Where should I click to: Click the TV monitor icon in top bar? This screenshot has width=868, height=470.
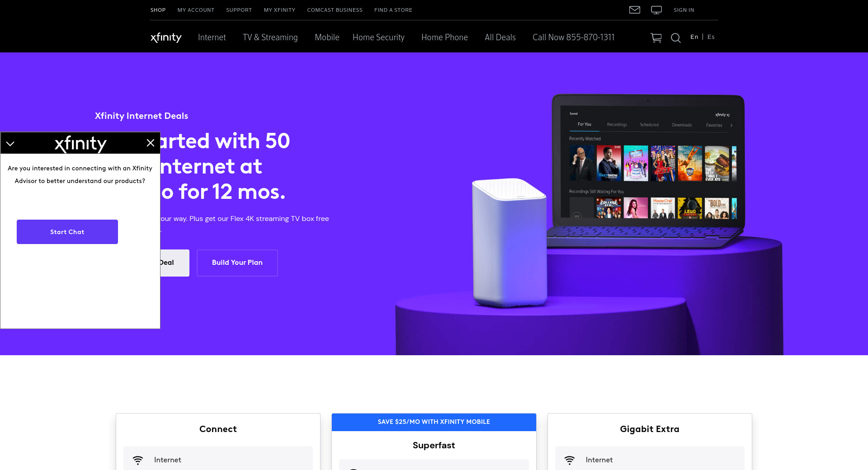pyautogui.click(x=656, y=10)
